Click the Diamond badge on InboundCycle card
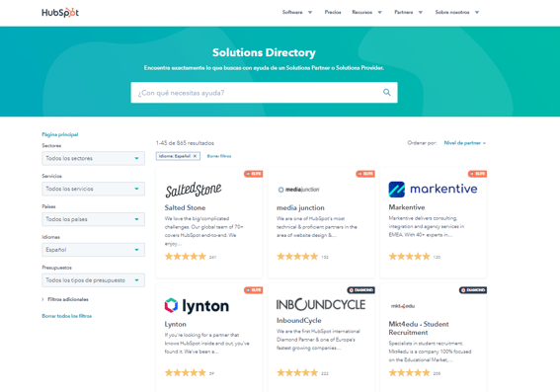The image size is (560, 392). pos(360,290)
